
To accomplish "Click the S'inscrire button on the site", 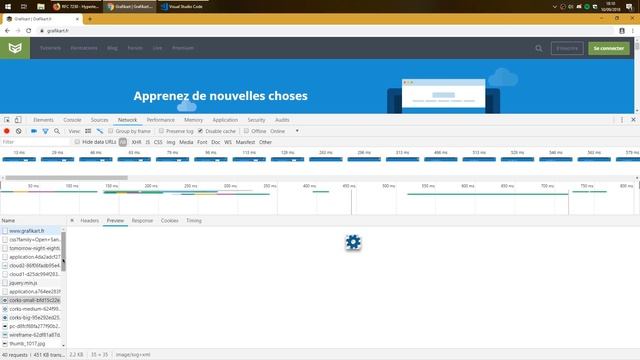I will (567, 48).
